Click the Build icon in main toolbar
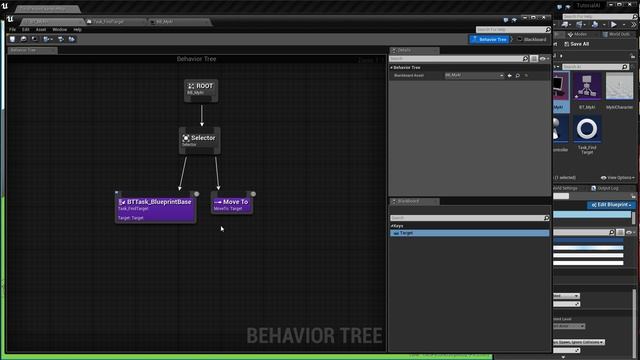The height and width of the screenshot is (360, 640). pos(595,25)
